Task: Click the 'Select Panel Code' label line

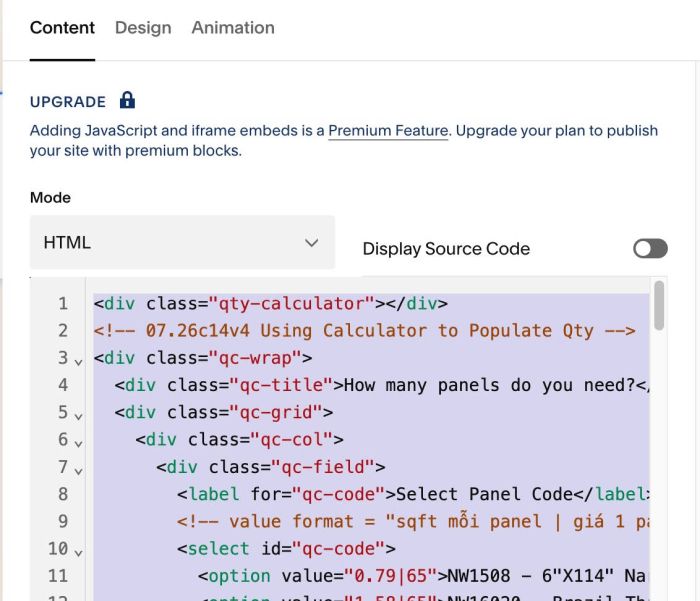Action: [x=413, y=494]
